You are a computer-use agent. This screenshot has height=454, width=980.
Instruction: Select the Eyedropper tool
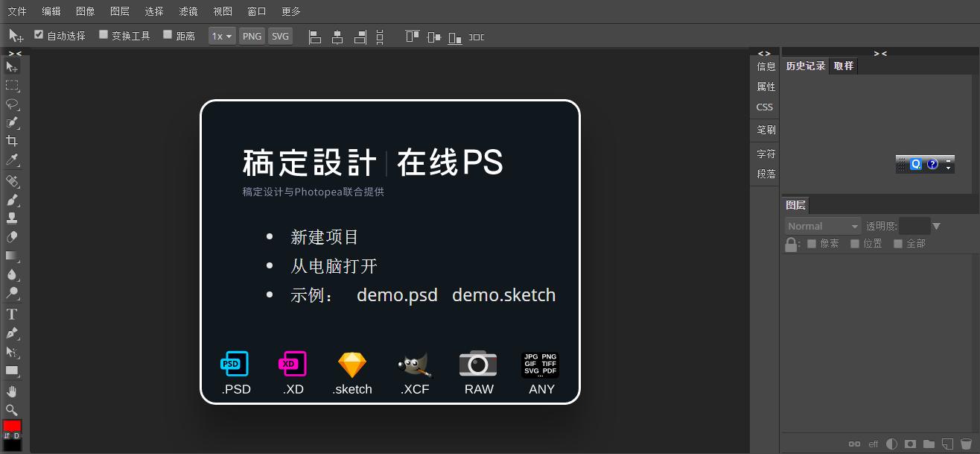coord(12,160)
